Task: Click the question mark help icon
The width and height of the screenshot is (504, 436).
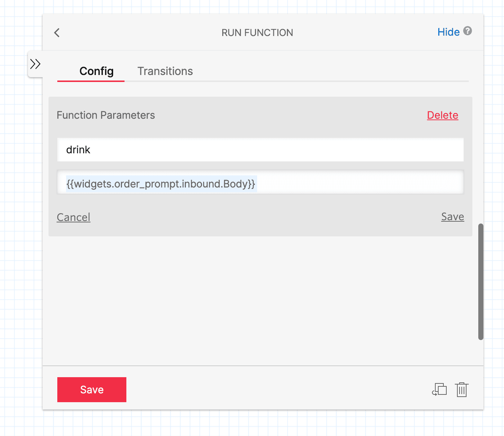Action: click(x=468, y=32)
